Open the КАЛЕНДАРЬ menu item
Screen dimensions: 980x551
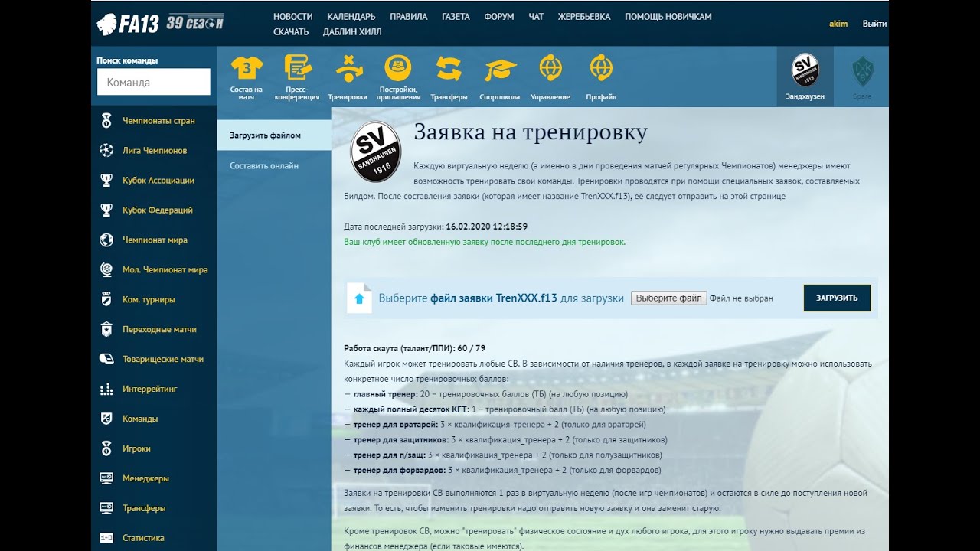coord(351,17)
